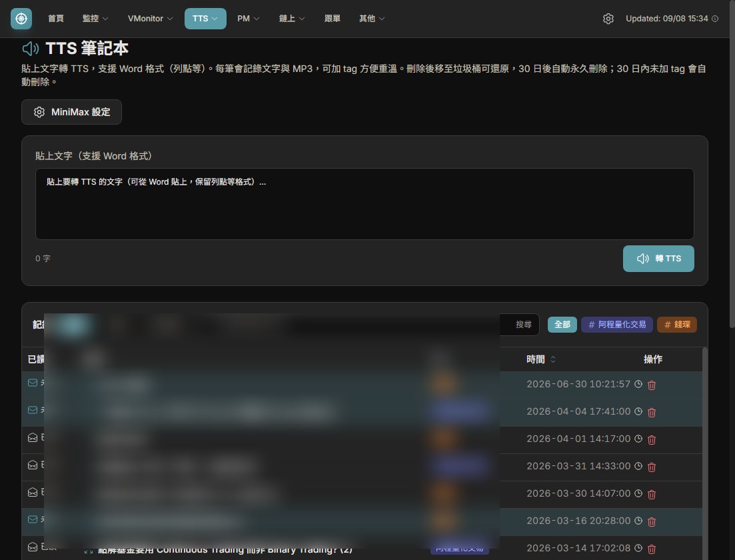Open the 跟單 page
Screen dimensions: 735x560
pyautogui.click(x=333, y=19)
